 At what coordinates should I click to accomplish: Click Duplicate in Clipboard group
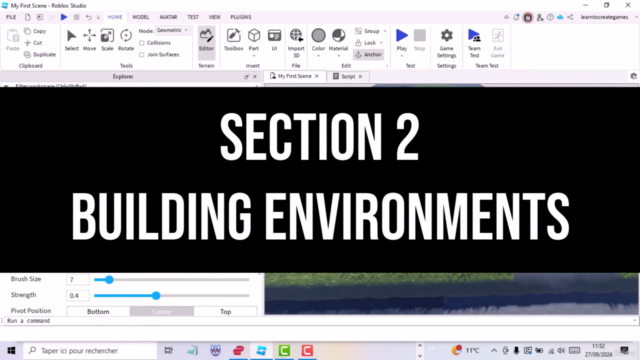[40, 54]
